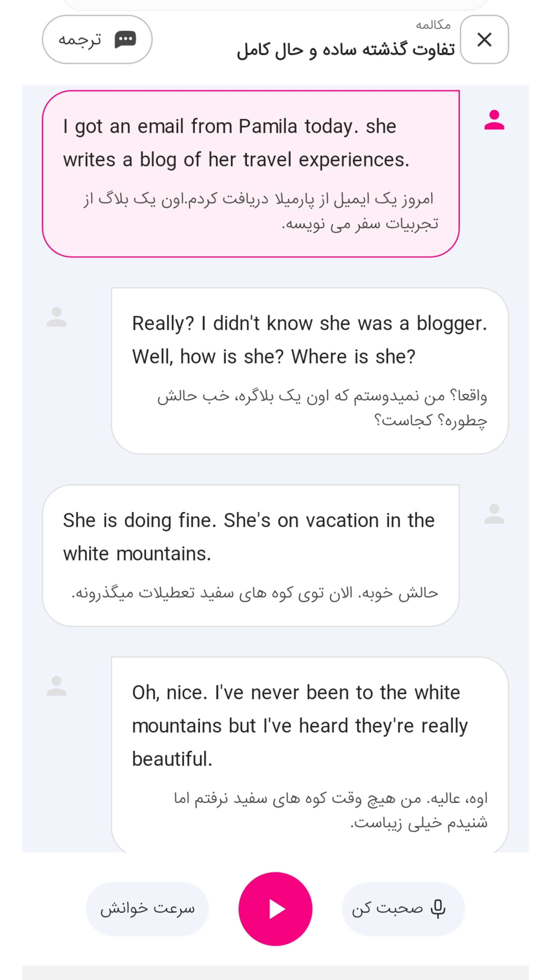
Task: Select the 'I got an email from Pamila' bubble
Action: click(x=251, y=174)
